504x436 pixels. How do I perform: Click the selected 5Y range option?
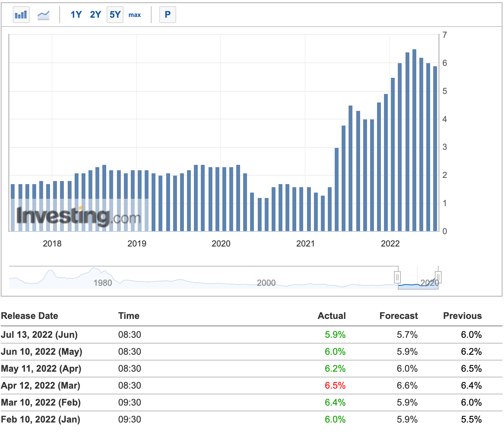point(115,14)
